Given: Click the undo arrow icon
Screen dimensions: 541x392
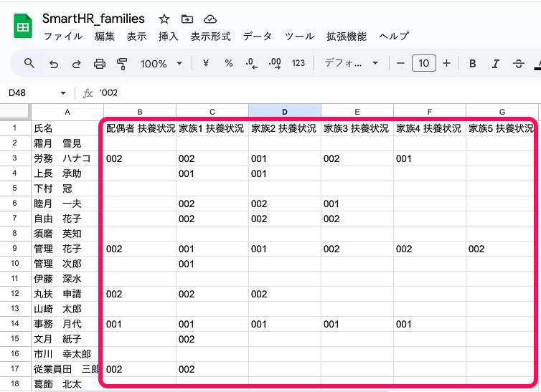Looking at the screenshot, I should coord(53,64).
